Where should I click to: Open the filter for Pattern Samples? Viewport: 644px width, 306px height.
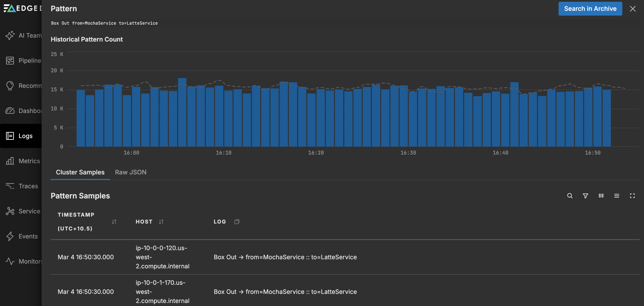coord(585,196)
